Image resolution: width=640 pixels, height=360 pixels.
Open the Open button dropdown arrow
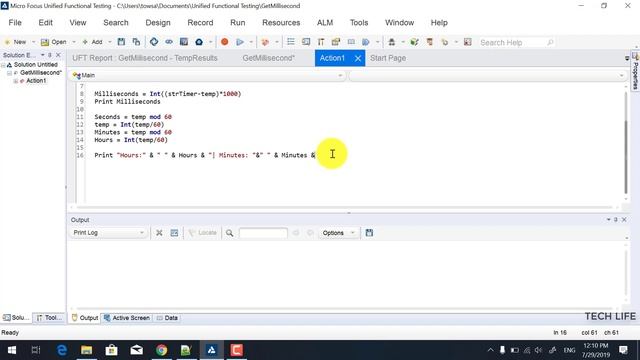74,42
